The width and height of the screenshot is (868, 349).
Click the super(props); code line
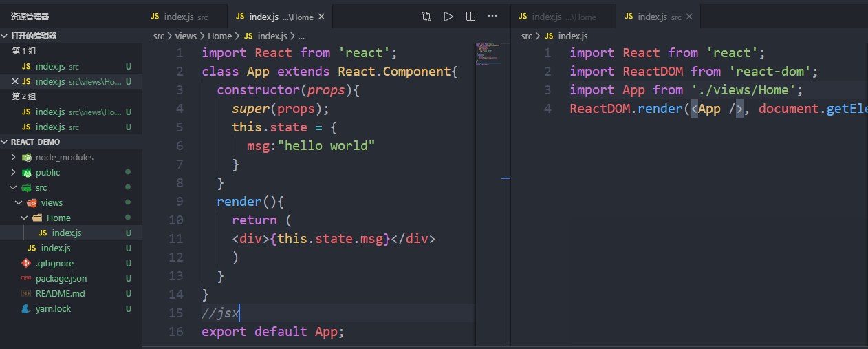pos(281,109)
